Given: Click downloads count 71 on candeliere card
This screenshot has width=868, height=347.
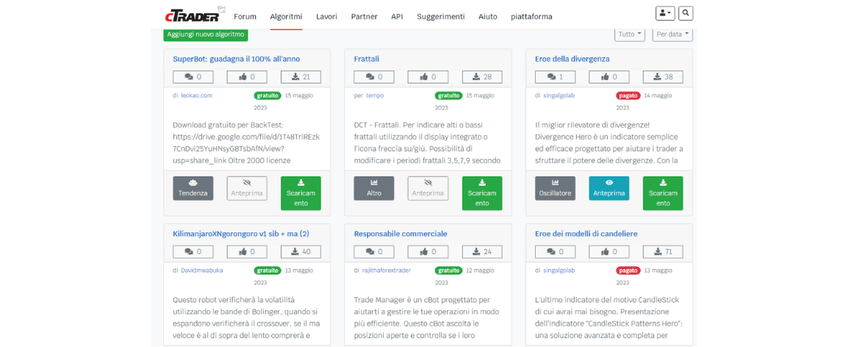Looking at the screenshot, I should pos(663,252).
